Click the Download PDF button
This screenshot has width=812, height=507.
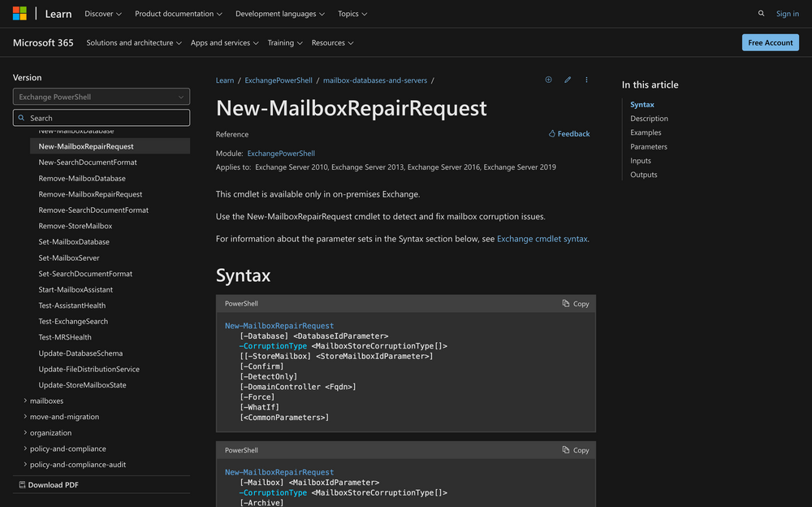pos(49,485)
